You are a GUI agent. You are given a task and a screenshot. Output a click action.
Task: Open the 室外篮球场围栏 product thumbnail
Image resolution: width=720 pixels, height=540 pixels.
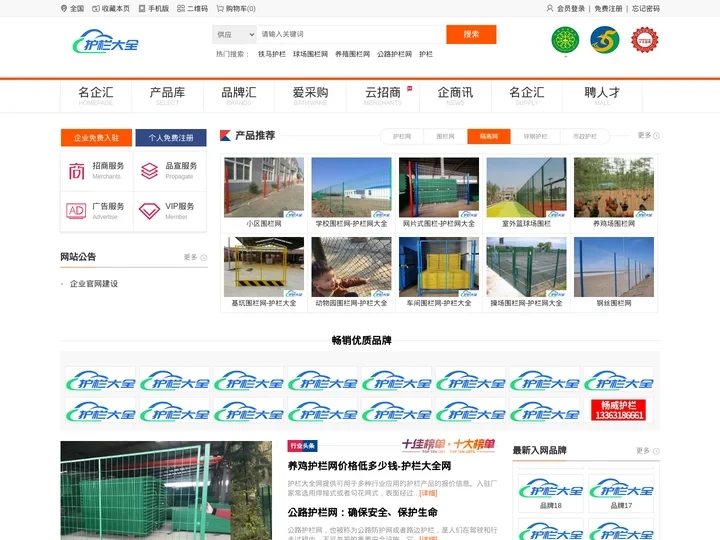(526, 187)
